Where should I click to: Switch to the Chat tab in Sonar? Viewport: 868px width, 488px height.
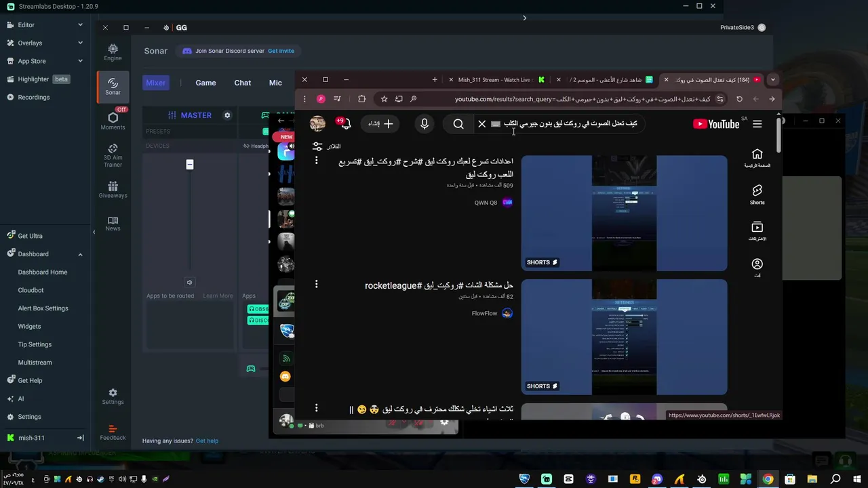[243, 83]
